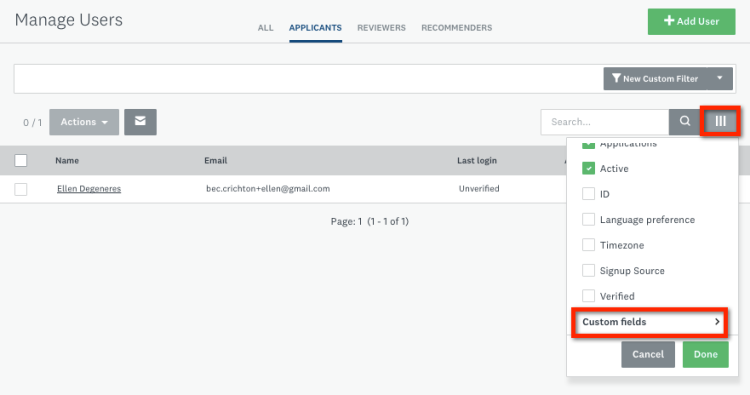750x395 pixels.
Task: Expand the custom filter dropdown arrow
Action: (x=719, y=78)
